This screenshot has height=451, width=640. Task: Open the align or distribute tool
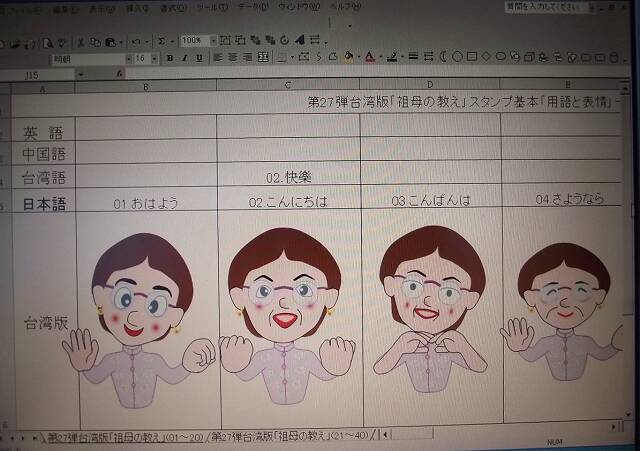click(315, 40)
